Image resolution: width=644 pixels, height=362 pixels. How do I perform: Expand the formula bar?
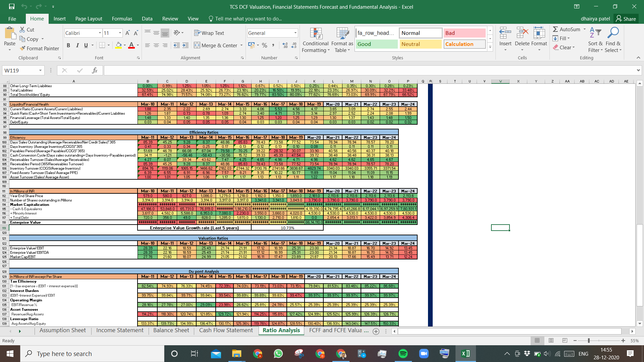coord(638,70)
